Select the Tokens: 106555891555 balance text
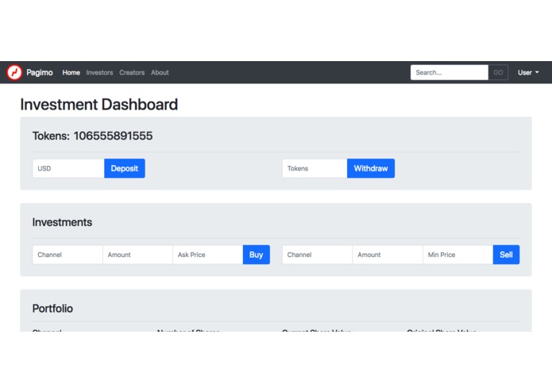Image resolution: width=552 pixels, height=392 pixels. point(93,136)
